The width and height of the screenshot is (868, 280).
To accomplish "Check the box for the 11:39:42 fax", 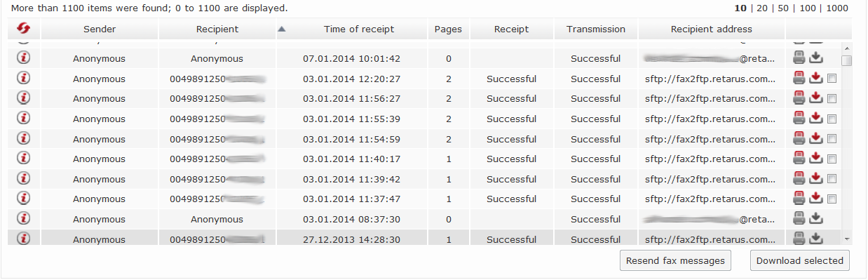I will pyautogui.click(x=832, y=179).
